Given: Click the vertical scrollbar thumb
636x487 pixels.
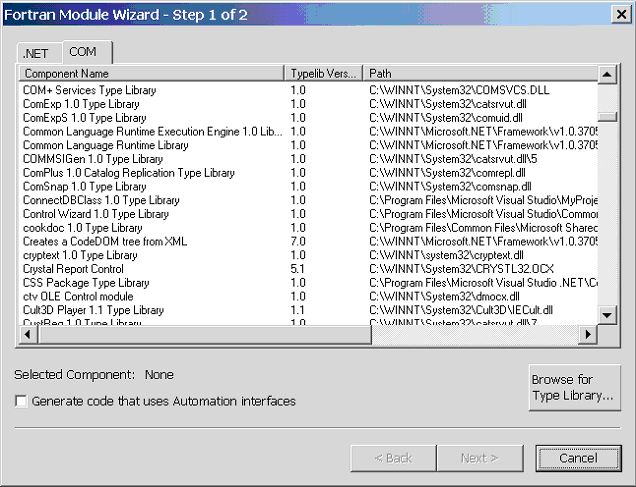Looking at the screenshot, I should click(x=607, y=117).
